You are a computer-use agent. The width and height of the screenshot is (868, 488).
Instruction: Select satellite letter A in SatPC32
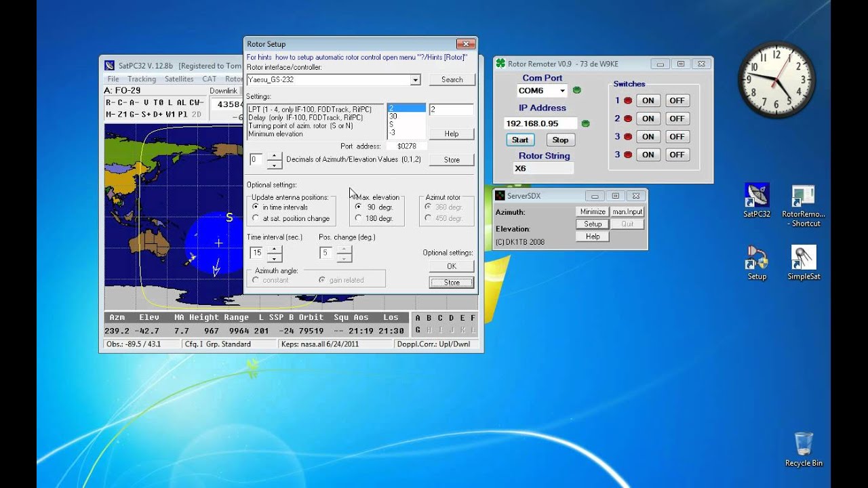(x=418, y=318)
